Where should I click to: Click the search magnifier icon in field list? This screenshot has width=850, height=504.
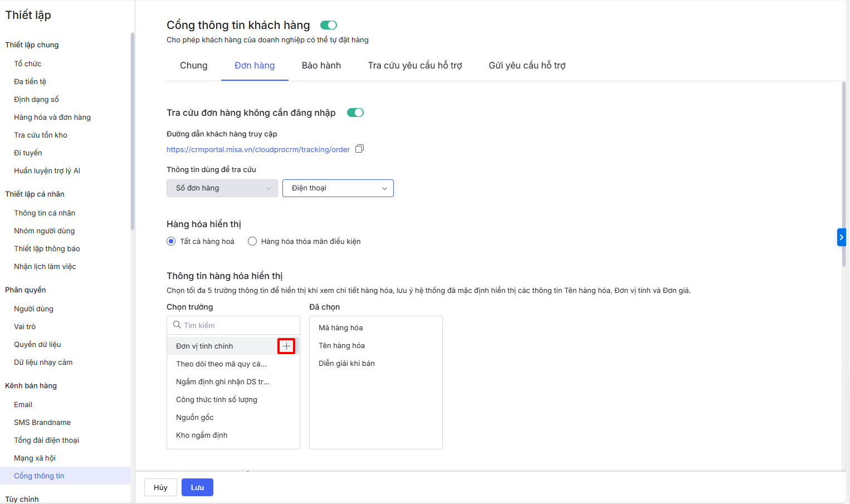point(177,325)
